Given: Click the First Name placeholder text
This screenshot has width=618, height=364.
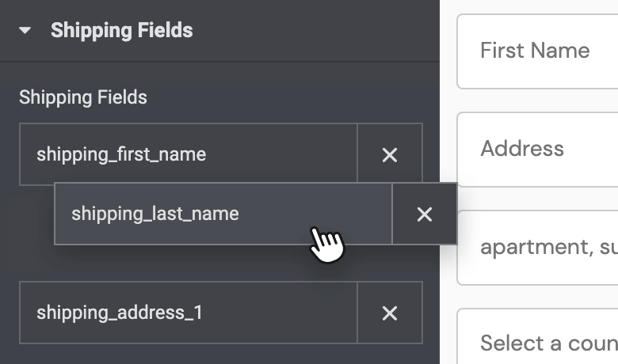Looking at the screenshot, I should click(x=535, y=51).
